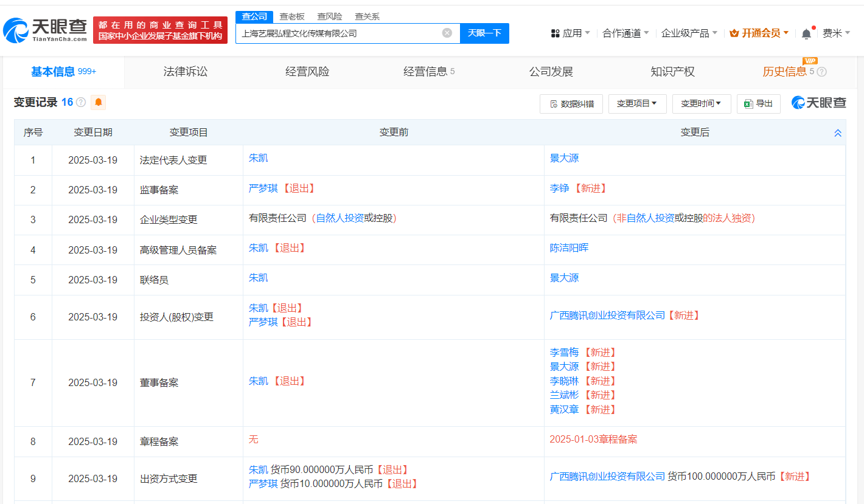Switch to the 查公司 search tab
Viewport: 864px width, 504px height.
[254, 16]
